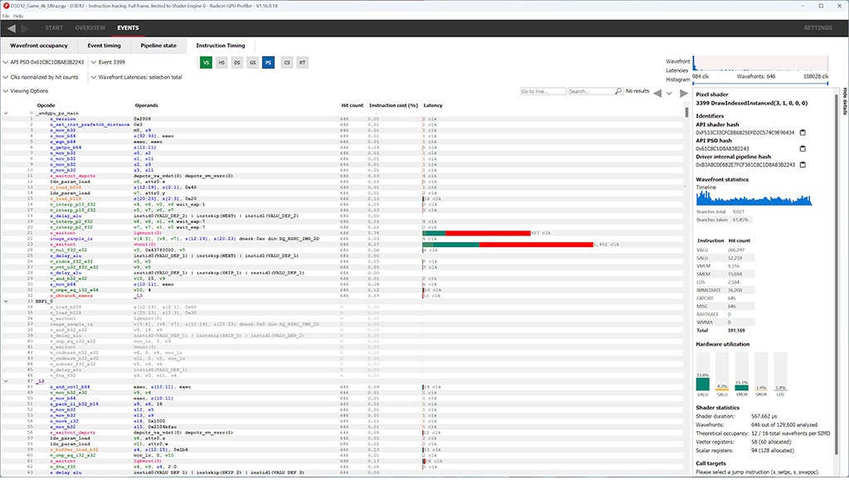Copy the API shader hash to clipboard
This screenshot has width=849, height=504.
point(803,133)
